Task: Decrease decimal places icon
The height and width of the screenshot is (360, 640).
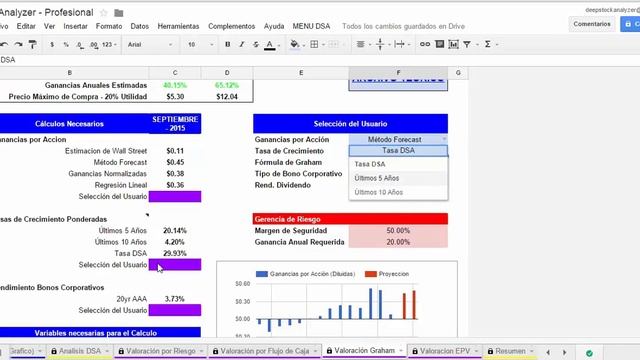Action: [80, 45]
